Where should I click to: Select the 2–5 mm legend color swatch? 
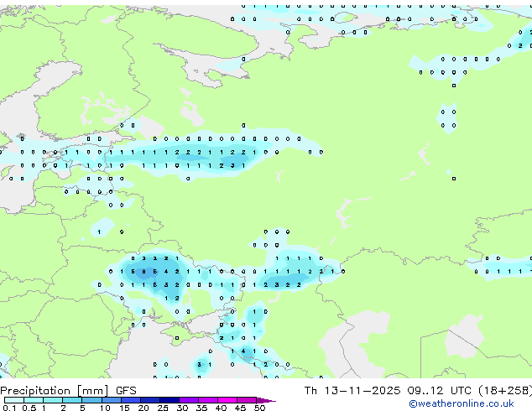click(x=72, y=400)
